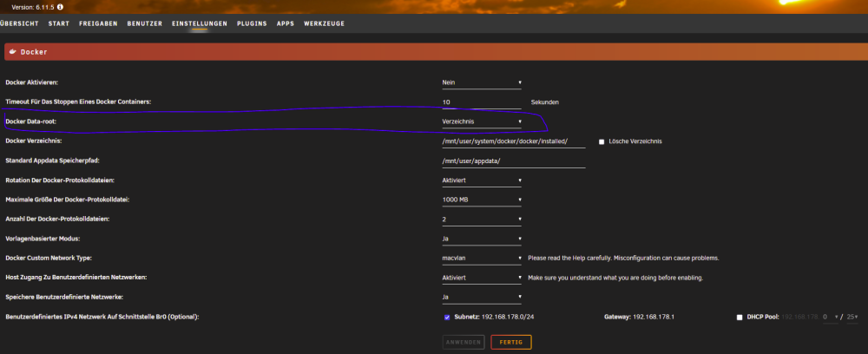Click the container stop timeout field
Viewport: 868px width, 354px height.
(482, 102)
